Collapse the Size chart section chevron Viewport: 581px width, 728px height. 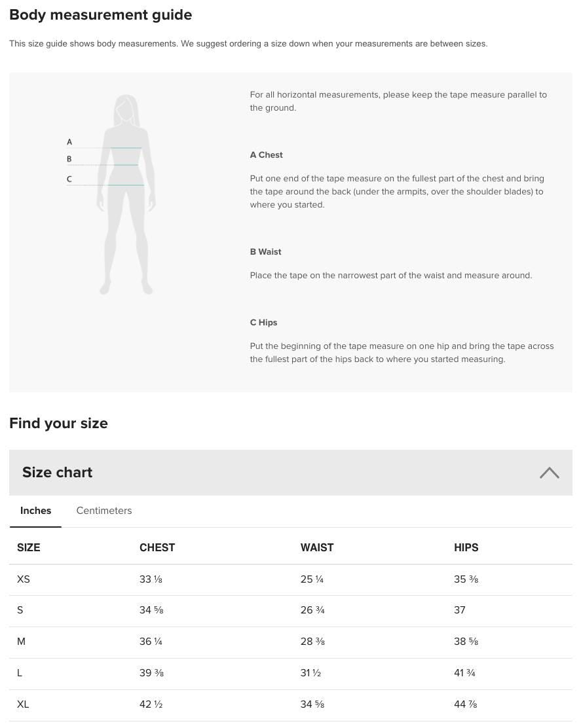[x=549, y=472]
